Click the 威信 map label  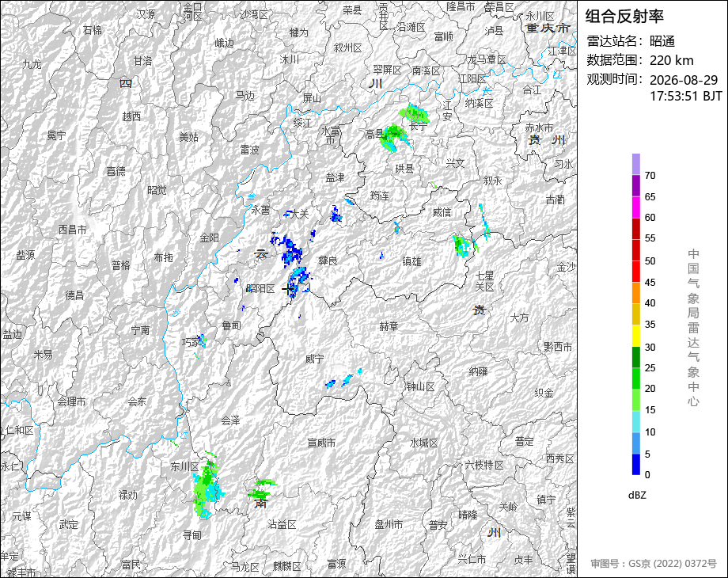[x=442, y=212]
